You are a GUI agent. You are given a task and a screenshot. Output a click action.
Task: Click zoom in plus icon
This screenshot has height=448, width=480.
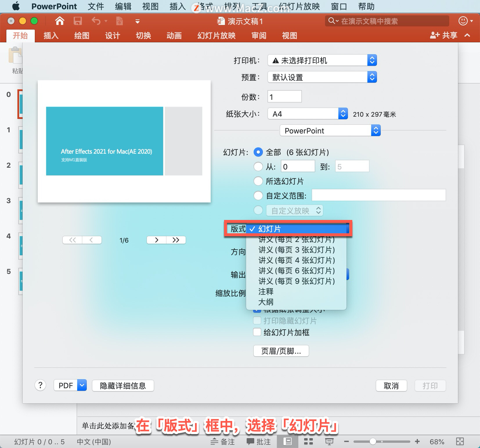pos(417,442)
